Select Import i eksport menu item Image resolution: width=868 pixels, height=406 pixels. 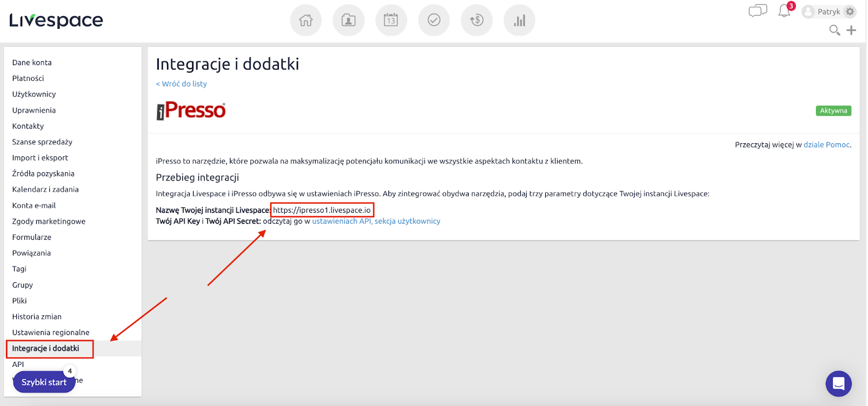point(40,157)
